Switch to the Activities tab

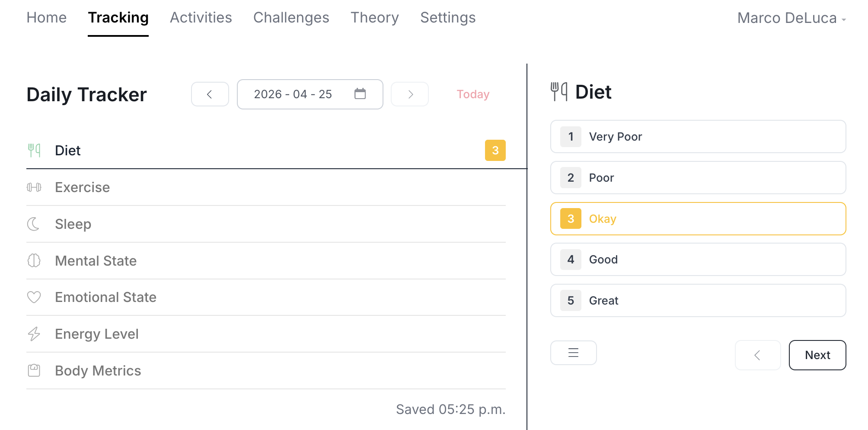click(201, 18)
